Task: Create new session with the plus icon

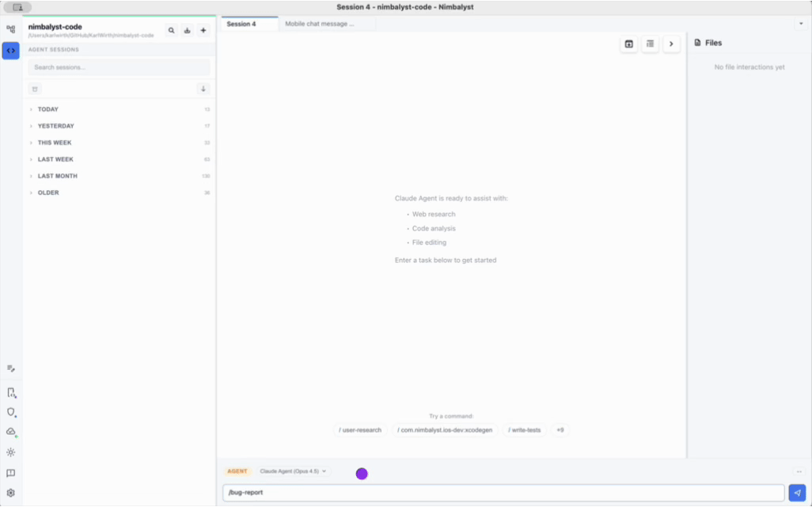Action: [x=203, y=31]
